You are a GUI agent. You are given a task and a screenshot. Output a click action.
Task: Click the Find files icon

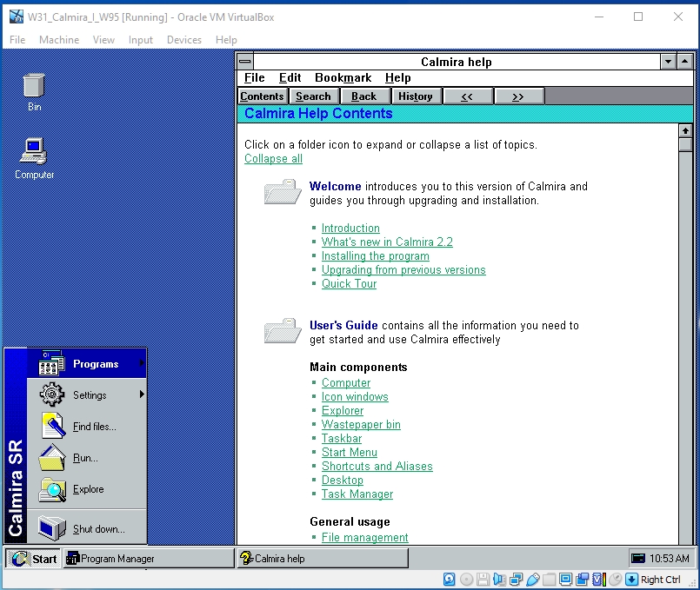click(53, 426)
